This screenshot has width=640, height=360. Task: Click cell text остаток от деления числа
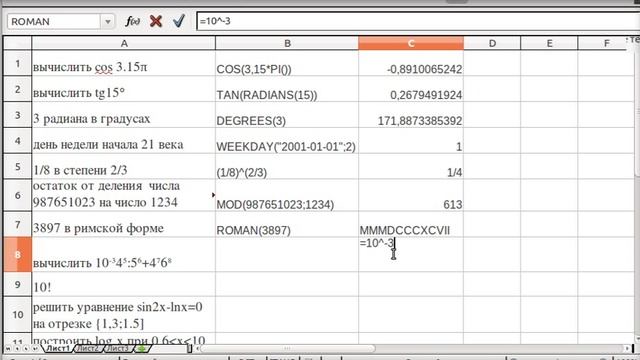click(106, 186)
